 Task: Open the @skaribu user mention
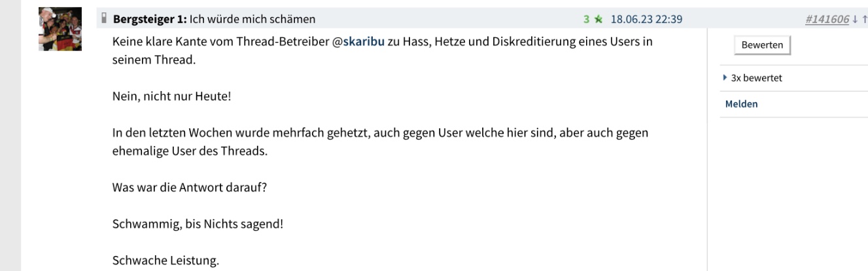[x=359, y=42]
